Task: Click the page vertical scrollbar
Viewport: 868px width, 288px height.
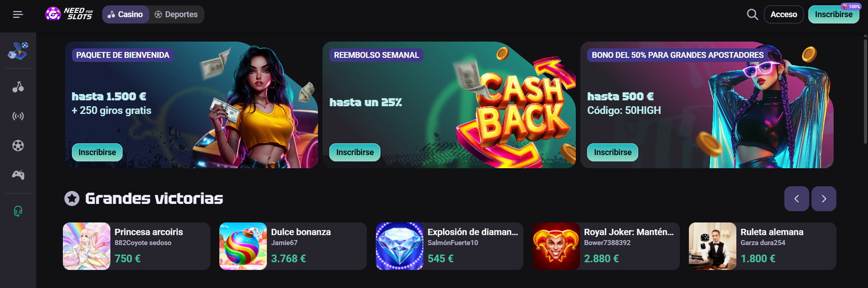Action: point(865,89)
